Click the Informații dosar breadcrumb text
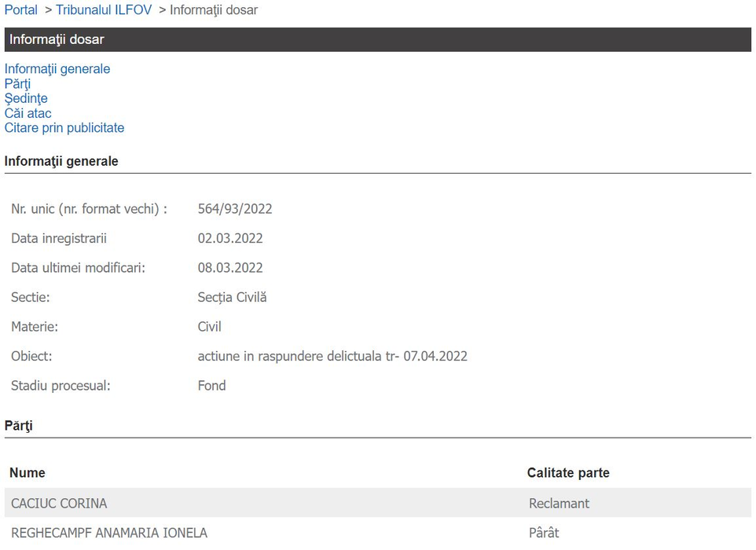The width and height of the screenshot is (756, 550). (x=214, y=9)
